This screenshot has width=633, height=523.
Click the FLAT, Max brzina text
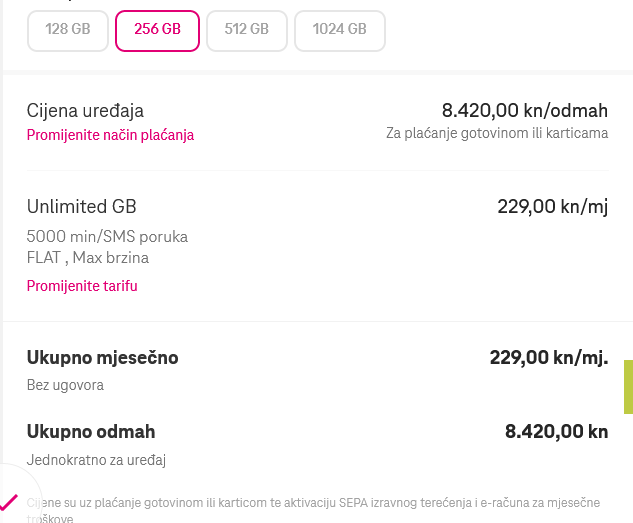tap(88, 258)
